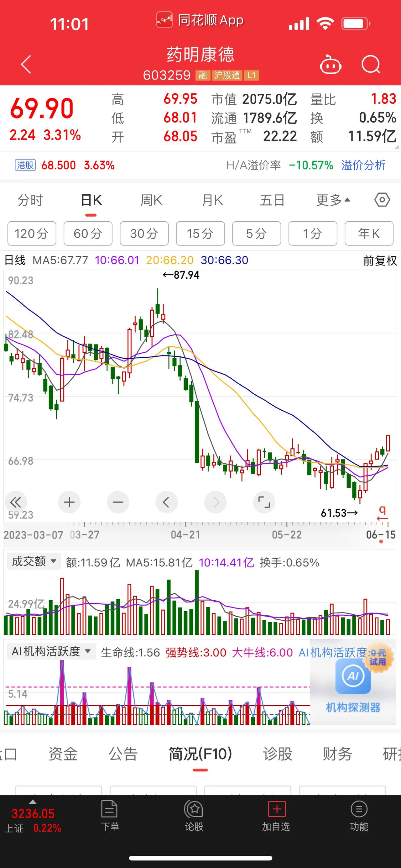The width and height of the screenshot is (401, 868).
Task: Tap the red q return marker icon
Action: [x=383, y=513]
